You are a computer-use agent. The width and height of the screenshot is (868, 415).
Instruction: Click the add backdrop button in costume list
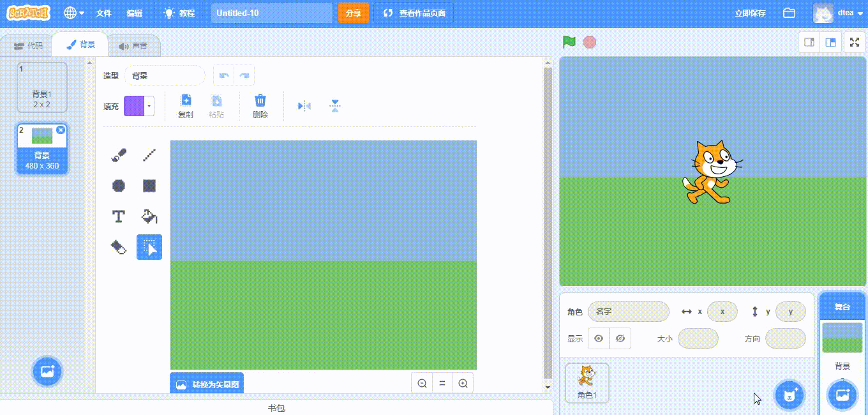[47, 371]
